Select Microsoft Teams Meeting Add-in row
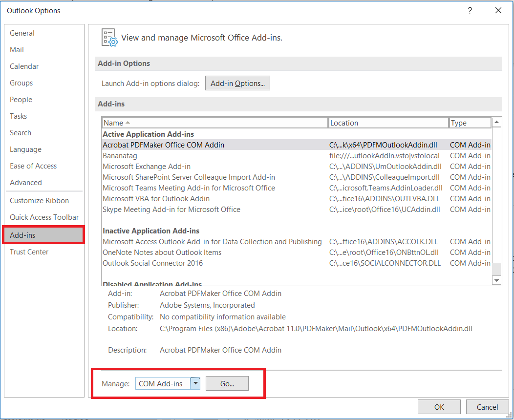The height and width of the screenshot is (420, 514). (x=189, y=188)
